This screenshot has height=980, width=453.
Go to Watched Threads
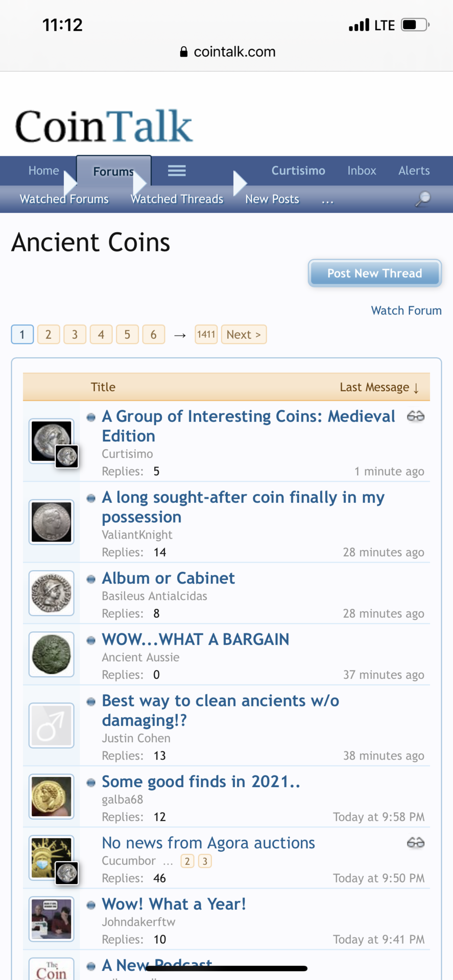[177, 199]
